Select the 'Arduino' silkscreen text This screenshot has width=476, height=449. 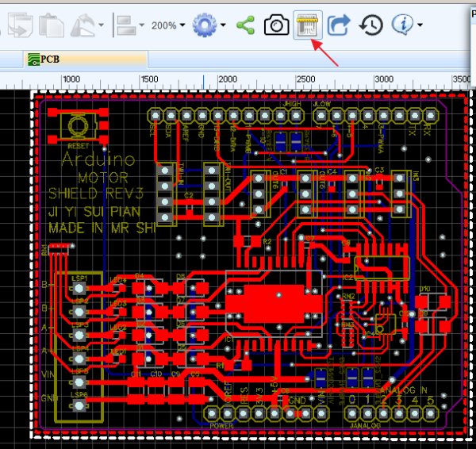tap(98, 159)
